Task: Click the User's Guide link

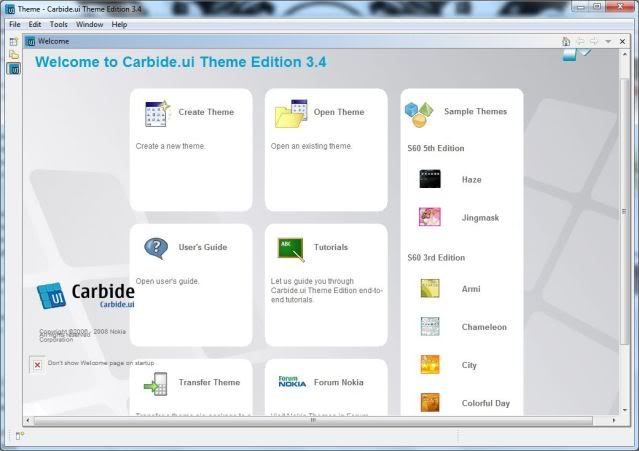Action: tap(203, 247)
